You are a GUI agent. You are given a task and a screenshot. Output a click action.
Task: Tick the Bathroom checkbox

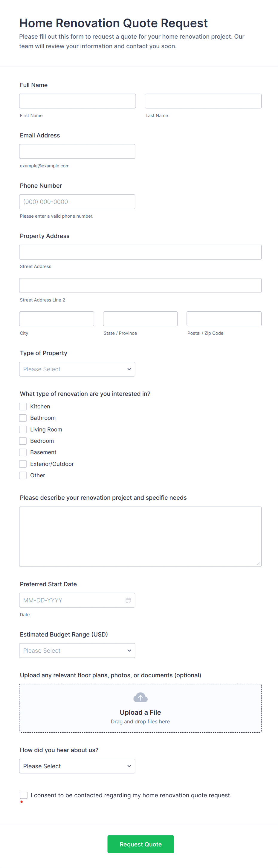coord(23,418)
